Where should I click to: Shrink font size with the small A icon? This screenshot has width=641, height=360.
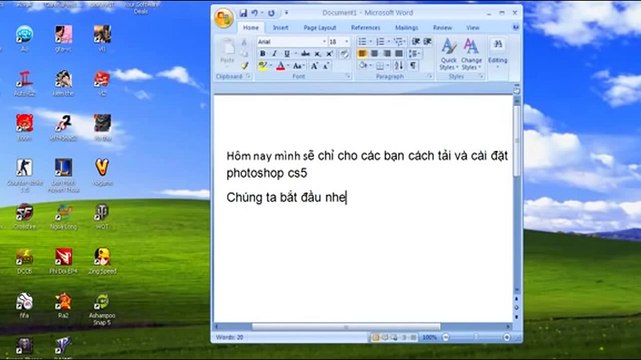pyautogui.click(x=326, y=66)
